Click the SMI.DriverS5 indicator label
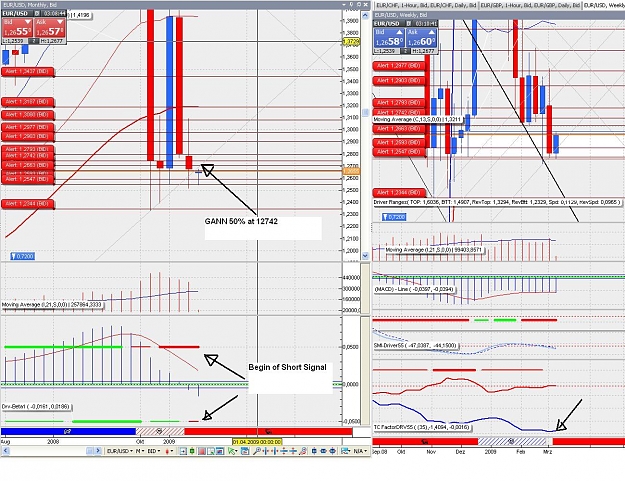This screenshot has width=625, height=481. (x=415, y=346)
